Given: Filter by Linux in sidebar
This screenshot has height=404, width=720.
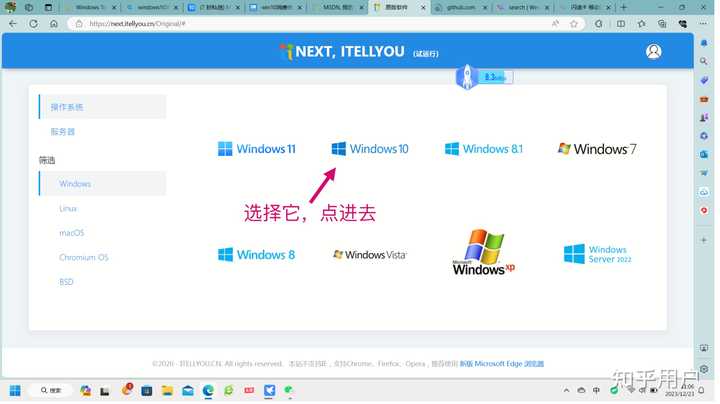Looking at the screenshot, I should [x=68, y=208].
